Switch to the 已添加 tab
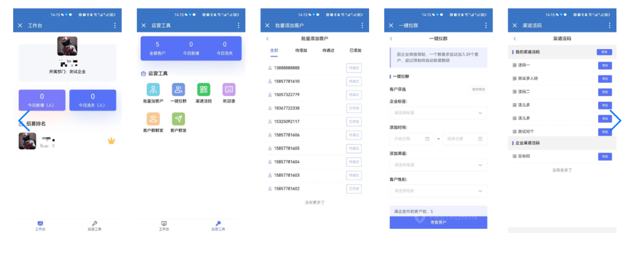This screenshot has width=644, height=254. [x=355, y=50]
